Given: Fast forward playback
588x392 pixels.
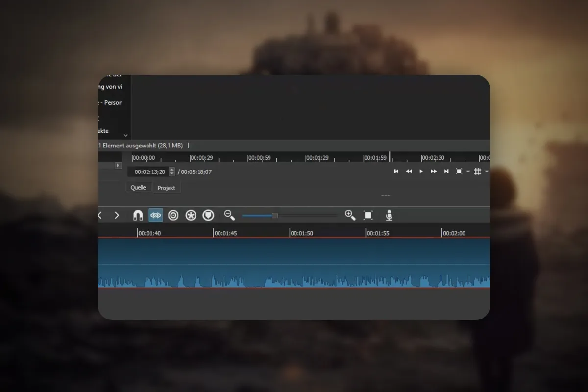Looking at the screenshot, I should [434, 171].
